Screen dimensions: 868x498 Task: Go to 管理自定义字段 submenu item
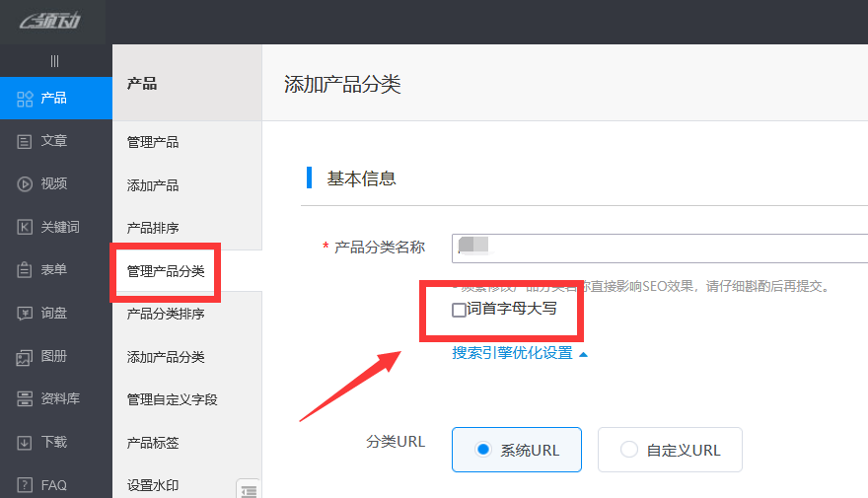tap(173, 399)
